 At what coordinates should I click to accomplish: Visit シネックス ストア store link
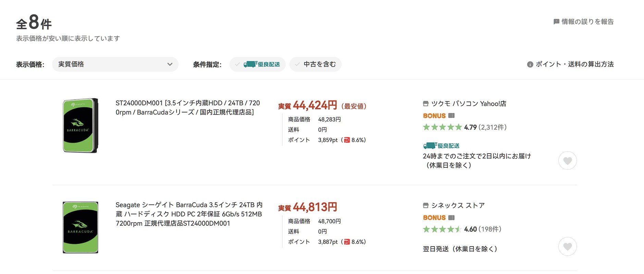pos(458,205)
